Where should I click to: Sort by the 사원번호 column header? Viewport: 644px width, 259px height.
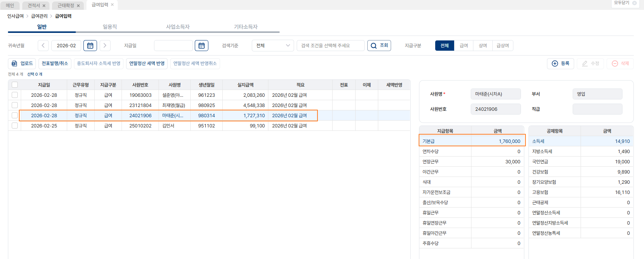[140, 85]
